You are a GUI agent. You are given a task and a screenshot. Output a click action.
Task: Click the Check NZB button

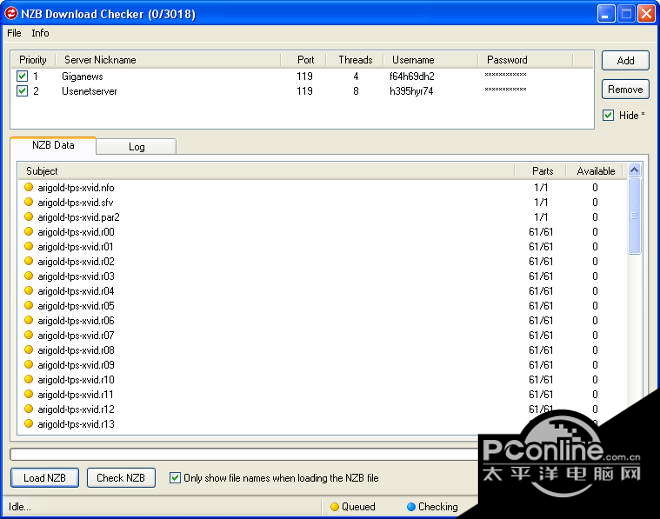click(x=121, y=478)
